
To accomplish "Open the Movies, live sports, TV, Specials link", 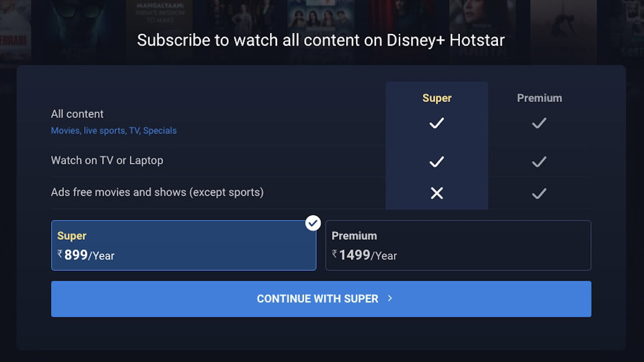I will 114,130.
